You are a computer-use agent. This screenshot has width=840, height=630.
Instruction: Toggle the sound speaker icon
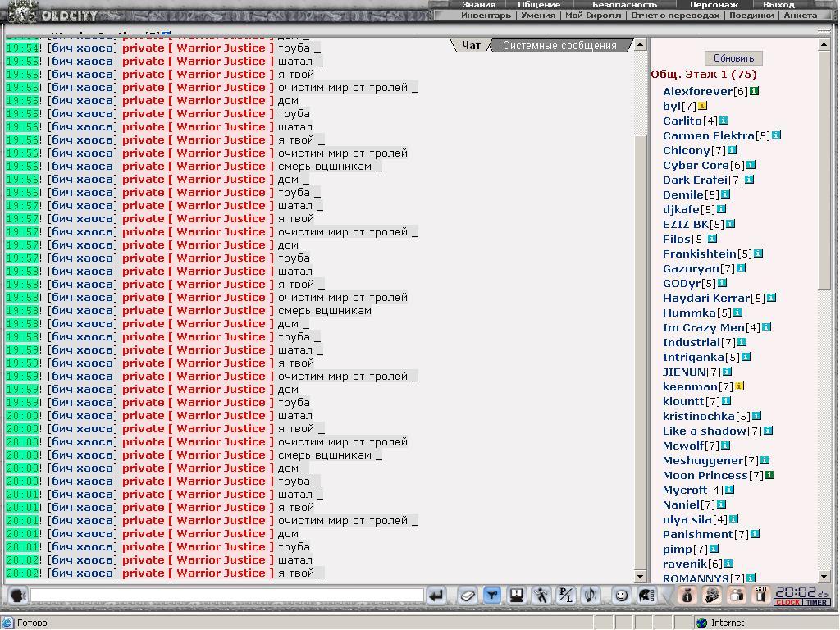point(591,596)
